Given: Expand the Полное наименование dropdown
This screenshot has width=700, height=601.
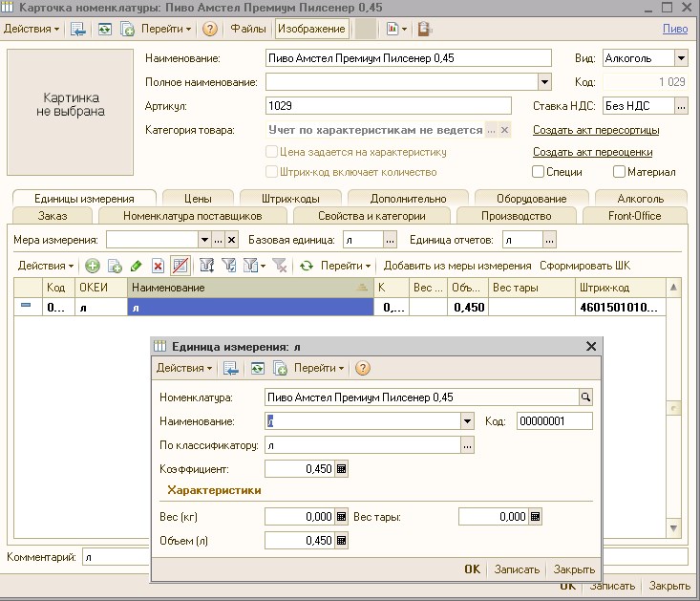Looking at the screenshot, I should 544,82.
